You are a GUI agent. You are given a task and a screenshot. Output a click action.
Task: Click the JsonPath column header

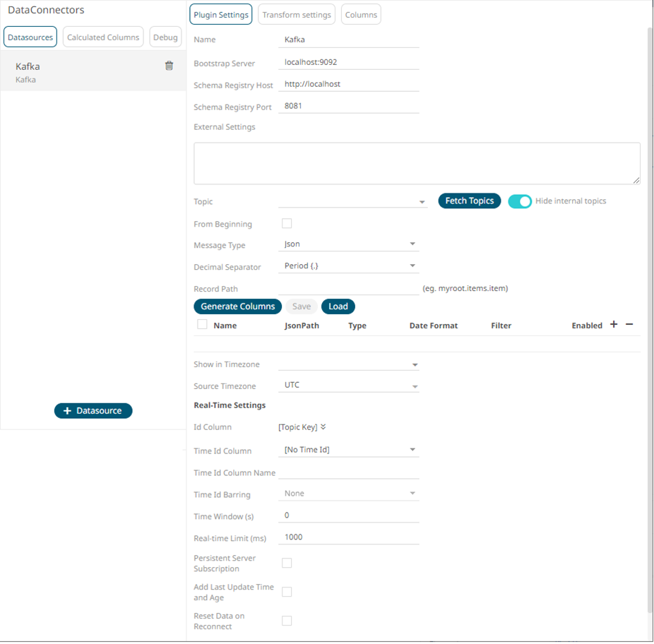pos(302,326)
